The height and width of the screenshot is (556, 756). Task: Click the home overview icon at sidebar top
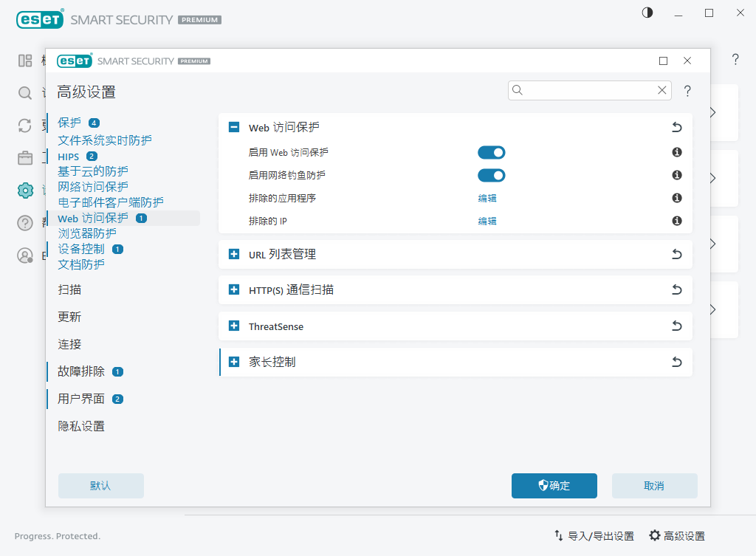click(25, 61)
